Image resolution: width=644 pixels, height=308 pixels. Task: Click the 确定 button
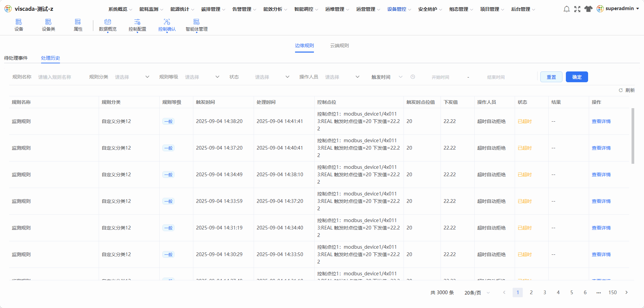click(577, 77)
